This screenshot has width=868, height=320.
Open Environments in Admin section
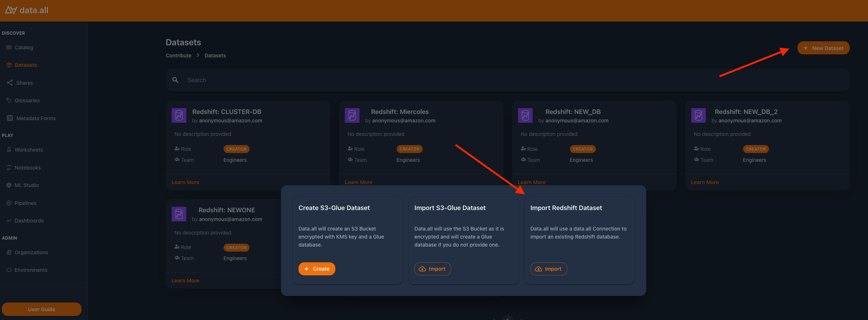[x=31, y=270]
